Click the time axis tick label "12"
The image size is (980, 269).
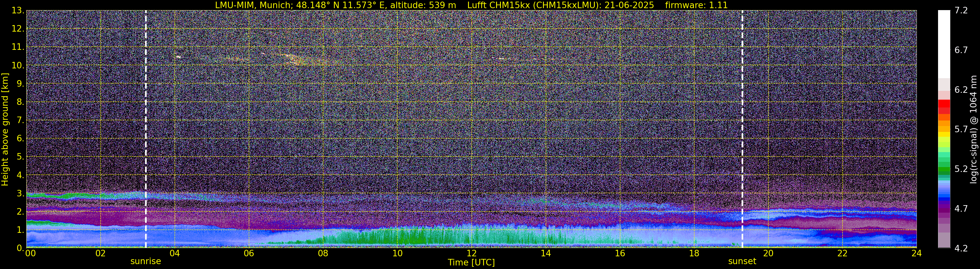click(471, 253)
